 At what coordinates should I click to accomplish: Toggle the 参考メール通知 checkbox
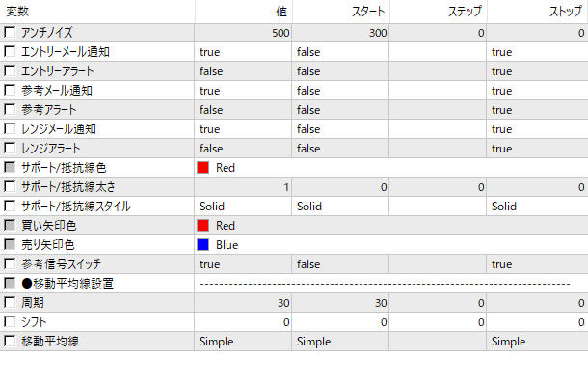[10, 91]
